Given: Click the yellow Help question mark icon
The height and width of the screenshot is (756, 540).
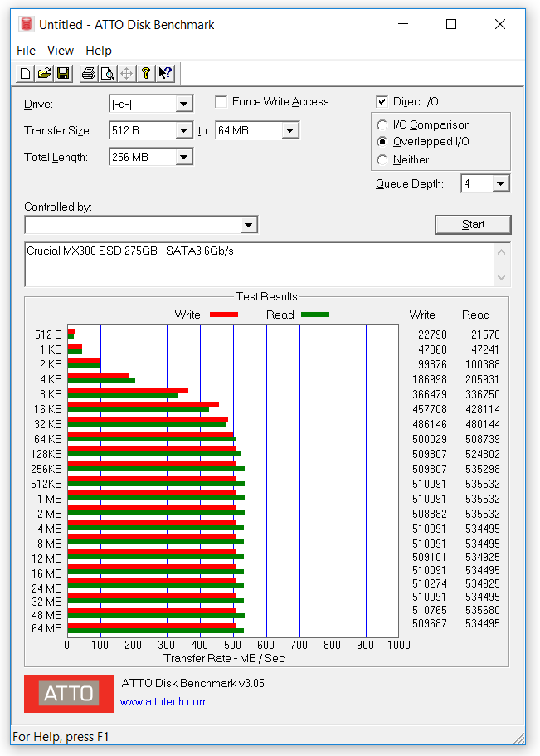Looking at the screenshot, I should coord(146,73).
